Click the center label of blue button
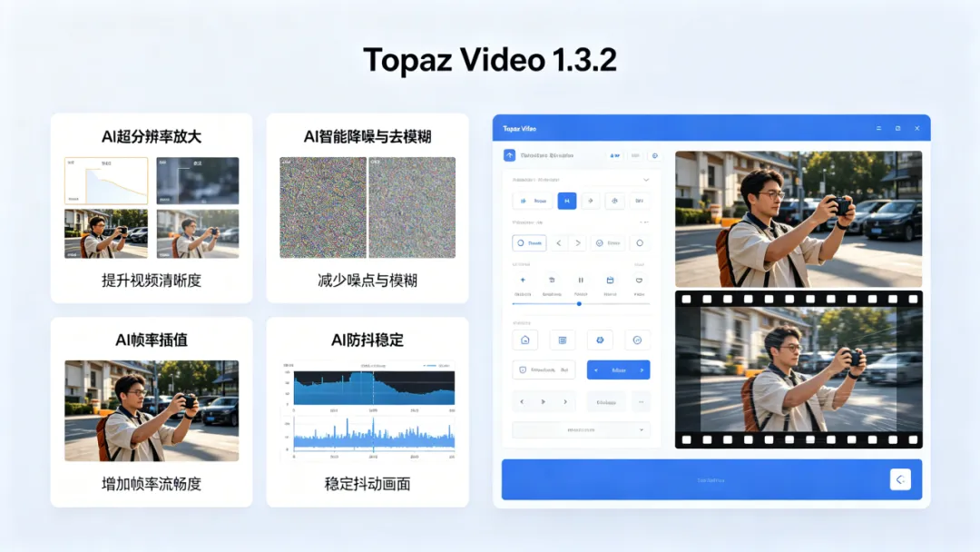This screenshot has width=980, height=552. (x=619, y=370)
